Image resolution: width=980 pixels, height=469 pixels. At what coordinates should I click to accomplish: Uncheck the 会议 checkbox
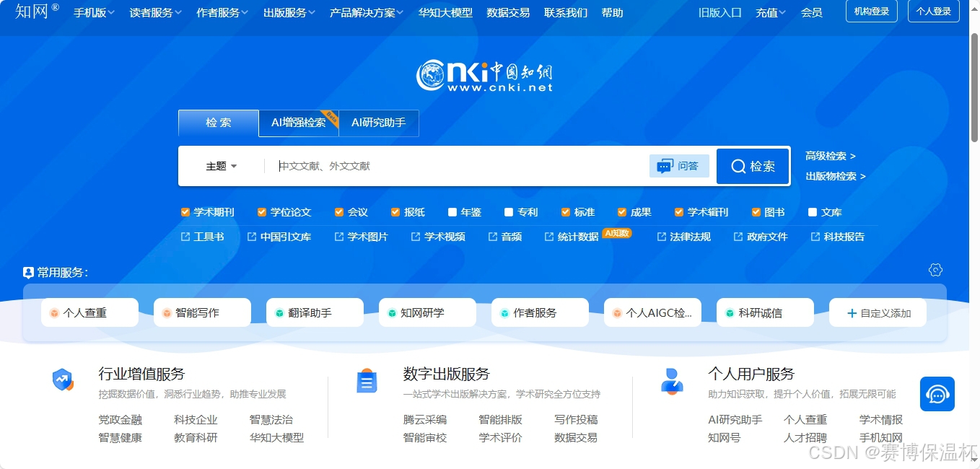pyautogui.click(x=339, y=212)
